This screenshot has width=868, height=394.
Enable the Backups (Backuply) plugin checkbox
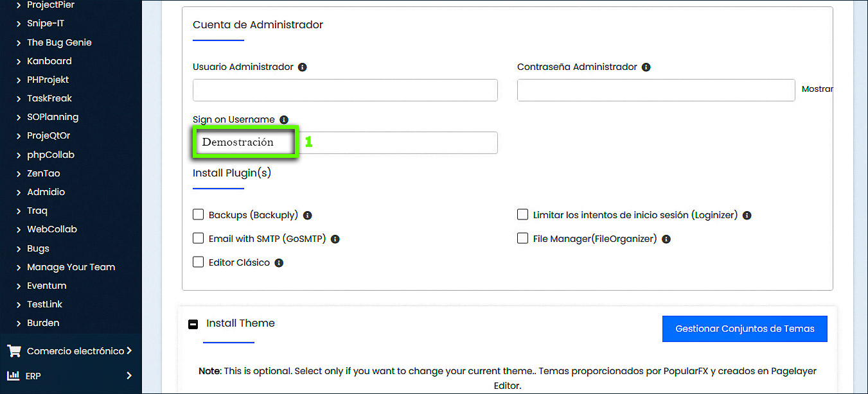pos(199,215)
